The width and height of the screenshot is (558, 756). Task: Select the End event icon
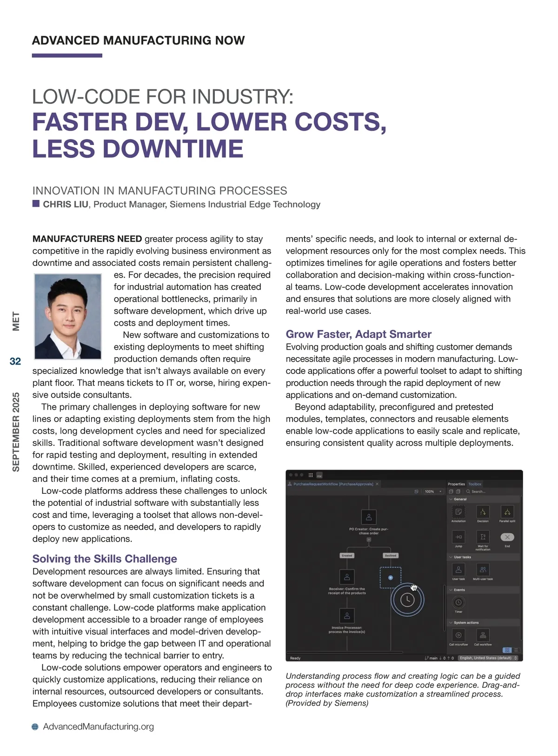coord(507,537)
